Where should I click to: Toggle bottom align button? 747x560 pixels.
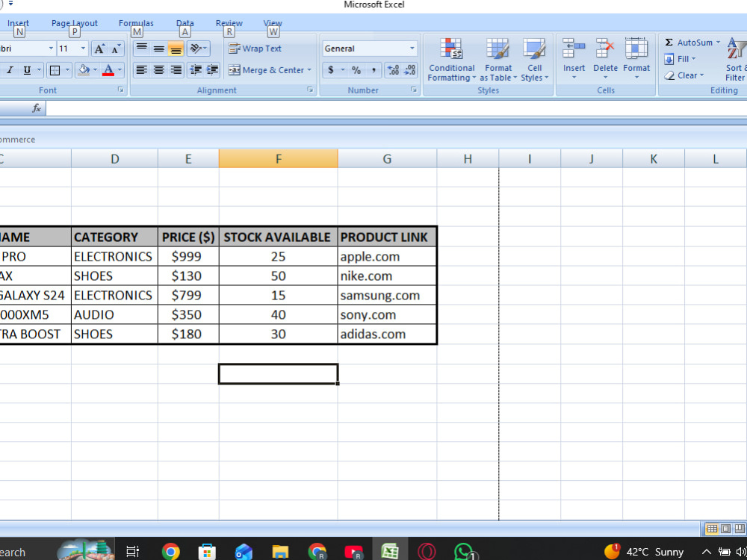coord(176,49)
